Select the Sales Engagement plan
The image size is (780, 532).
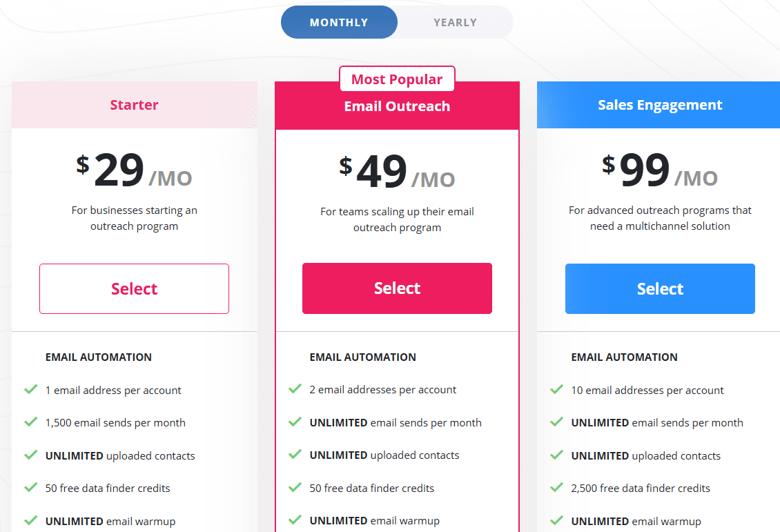pyautogui.click(x=660, y=288)
